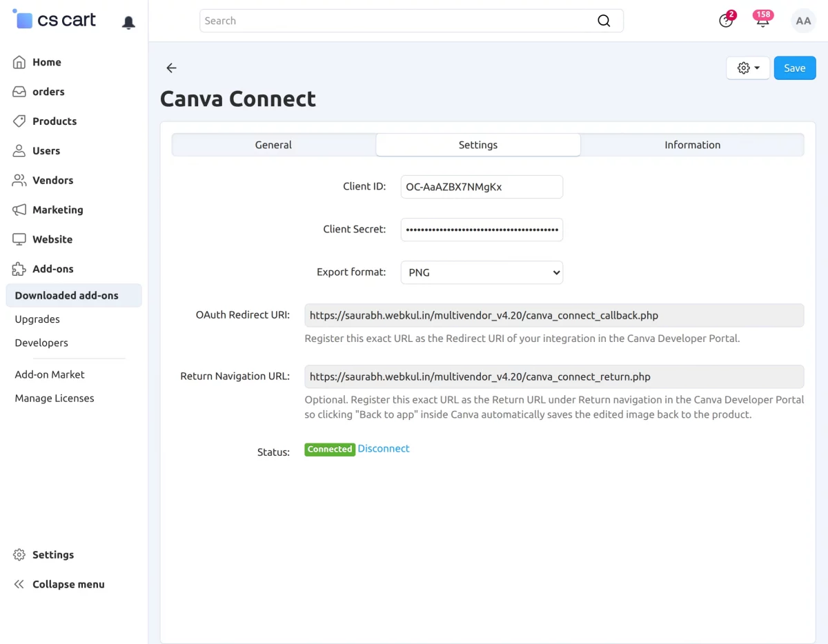Image resolution: width=828 pixels, height=644 pixels.
Task: Click the Collapse menu label
Action: pos(68,585)
